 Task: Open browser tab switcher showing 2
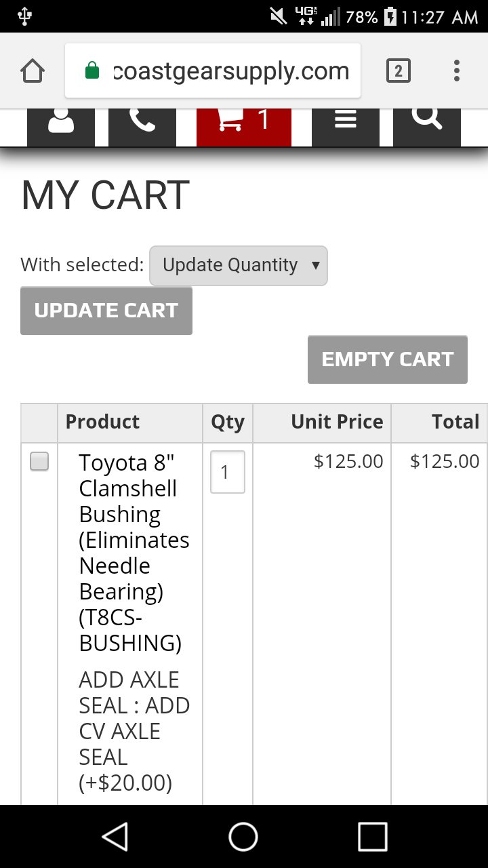399,71
